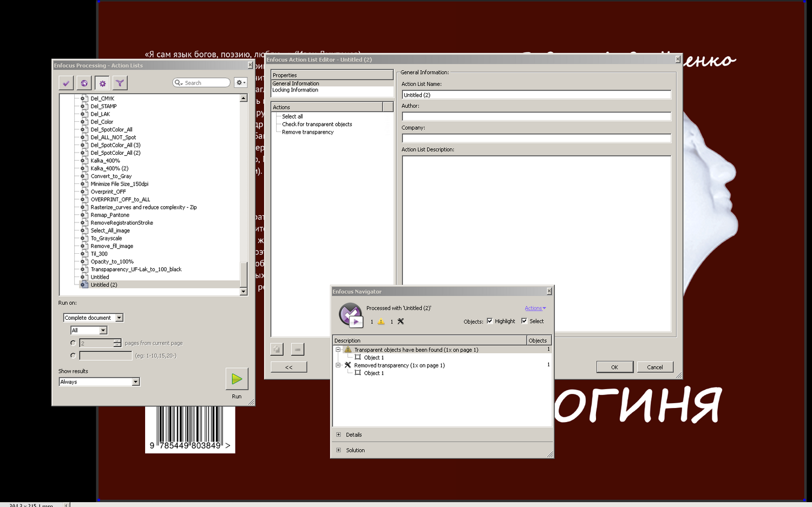Click the Action List Name field
812x507 pixels.
tap(536, 95)
